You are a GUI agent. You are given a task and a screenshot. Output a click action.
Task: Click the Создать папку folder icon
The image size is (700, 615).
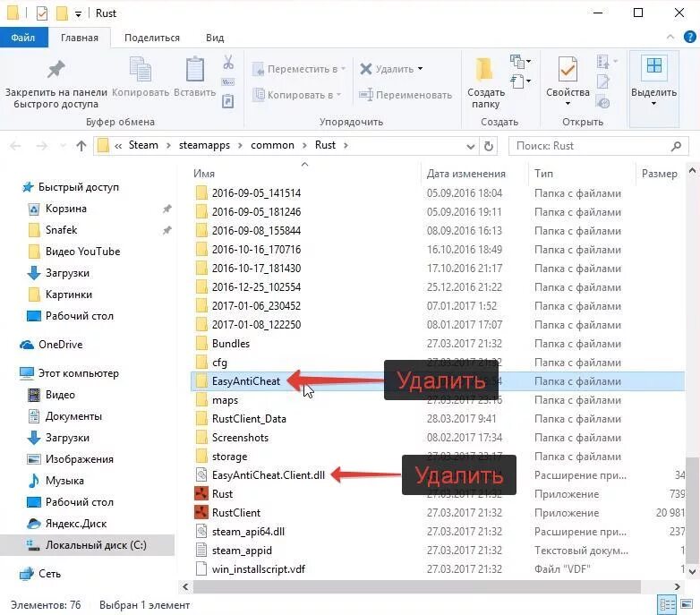pos(485,69)
